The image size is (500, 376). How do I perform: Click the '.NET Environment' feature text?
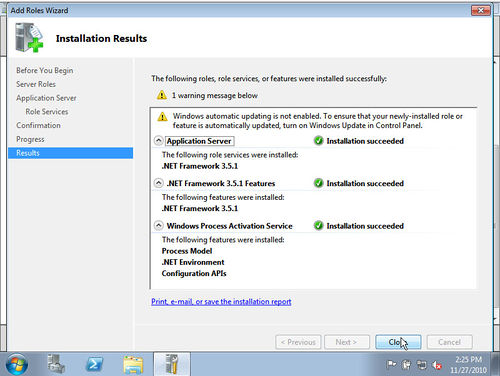(x=193, y=262)
